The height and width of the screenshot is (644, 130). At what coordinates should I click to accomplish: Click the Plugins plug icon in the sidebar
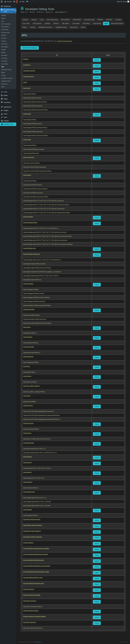(2, 110)
